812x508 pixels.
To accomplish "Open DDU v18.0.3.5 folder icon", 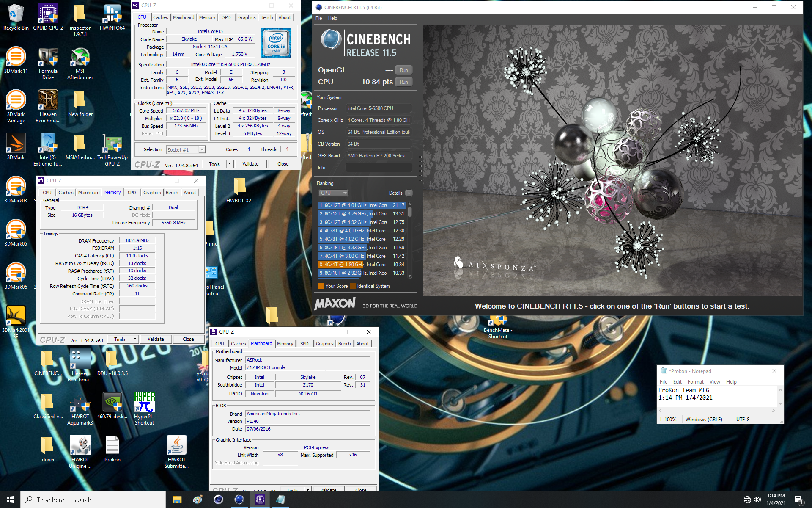I will 112,363.
